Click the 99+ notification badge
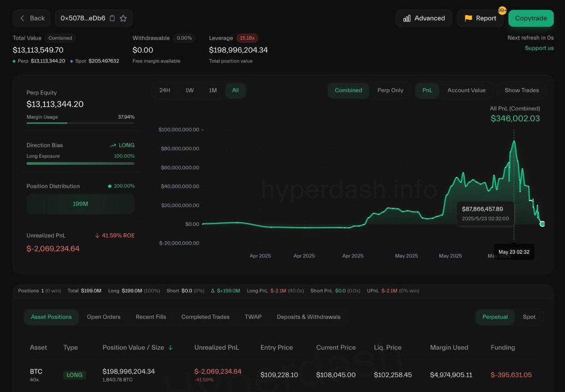The image size is (565, 392). point(502,10)
